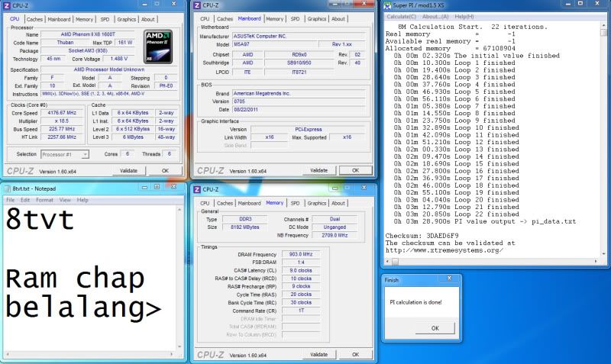
Task: Click the CPU-Z icon in the top-left CPU window title bar
Action: point(6,5)
